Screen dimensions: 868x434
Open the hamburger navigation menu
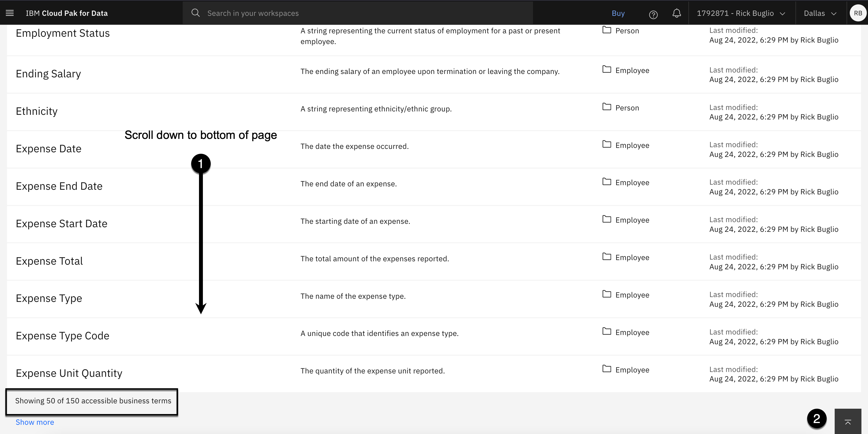10,13
